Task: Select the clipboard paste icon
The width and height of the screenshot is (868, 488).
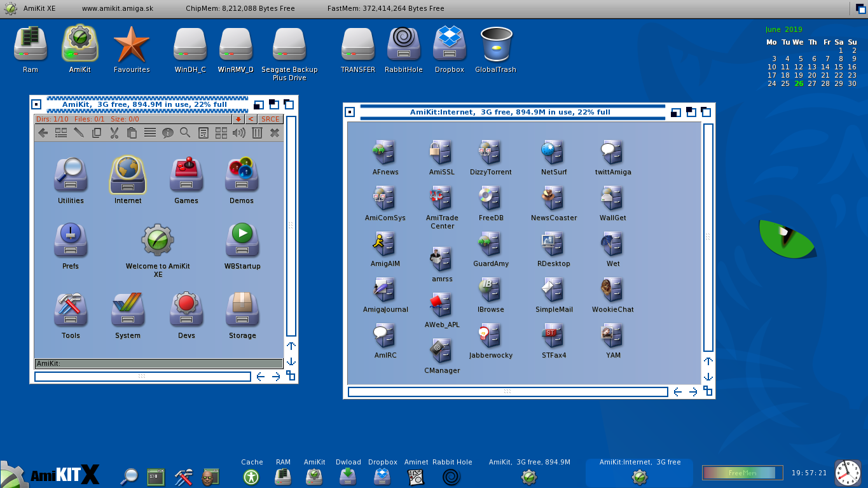Action: (132, 133)
